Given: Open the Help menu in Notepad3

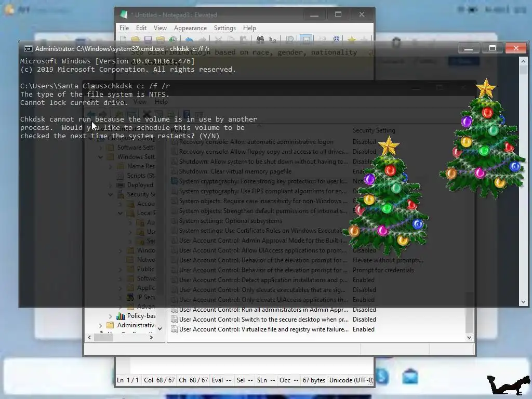Looking at the screenshot, I should point(249,28).
